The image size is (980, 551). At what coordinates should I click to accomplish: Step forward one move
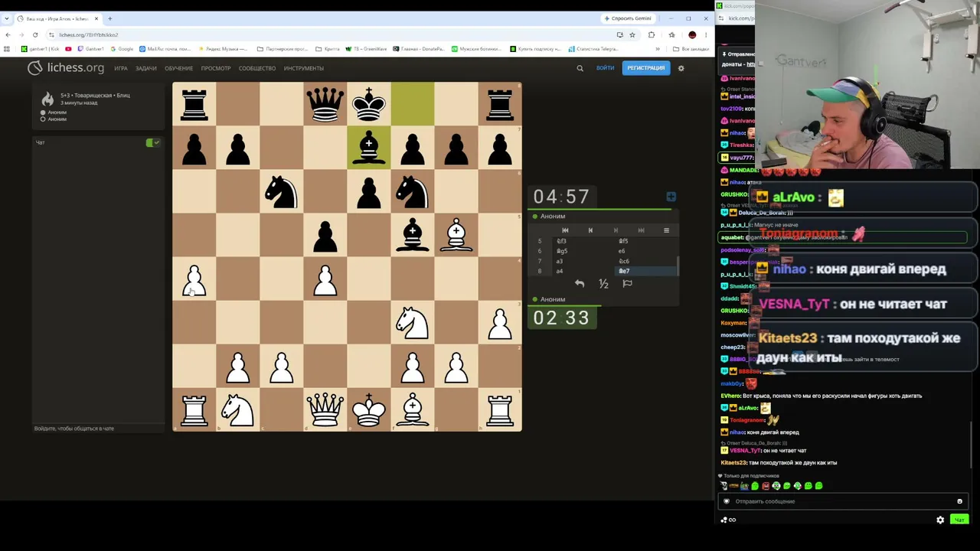[616, 230]
